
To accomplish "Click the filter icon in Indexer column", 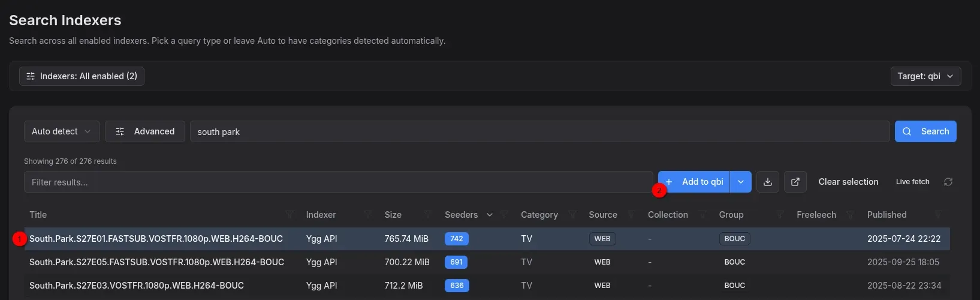I will coord(369,215).
